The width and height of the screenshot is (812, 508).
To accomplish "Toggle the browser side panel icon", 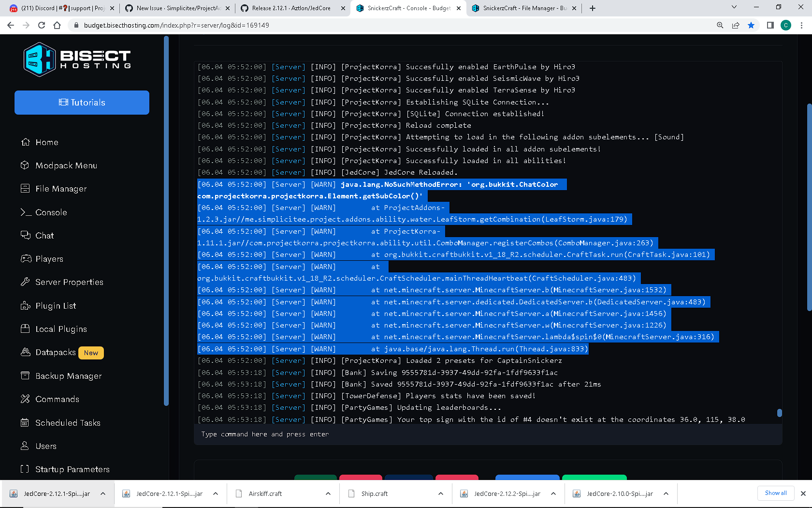I will point(770,25).
